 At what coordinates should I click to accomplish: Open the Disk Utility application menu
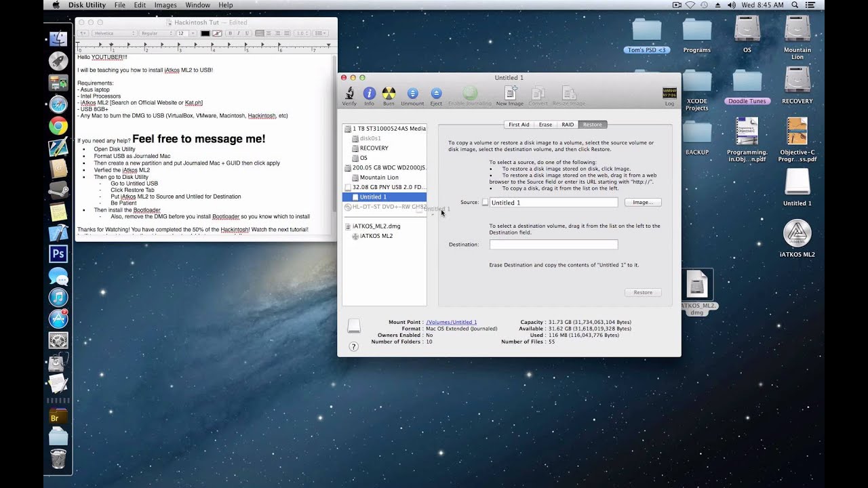87,5
